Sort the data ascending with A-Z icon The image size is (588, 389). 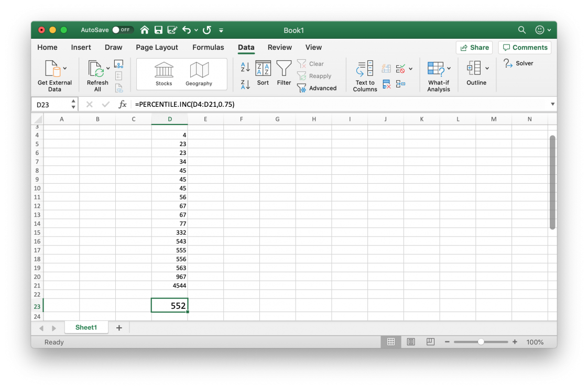click(244, 66)
